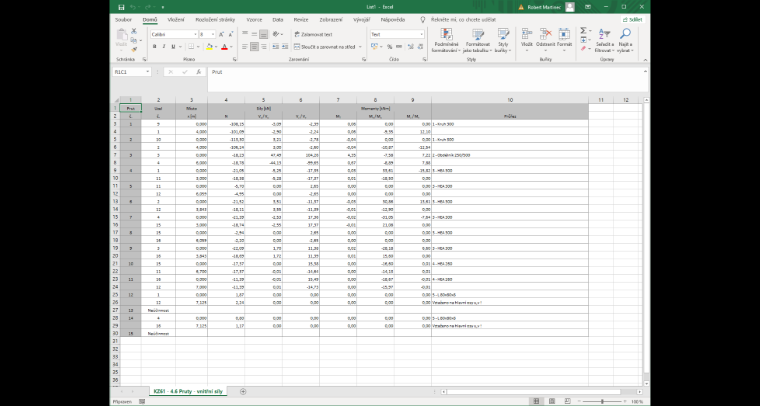This screenshot has height=406, width=760.
Task: Select the Format Painter brush icon
Action: [x=134, y=49]
